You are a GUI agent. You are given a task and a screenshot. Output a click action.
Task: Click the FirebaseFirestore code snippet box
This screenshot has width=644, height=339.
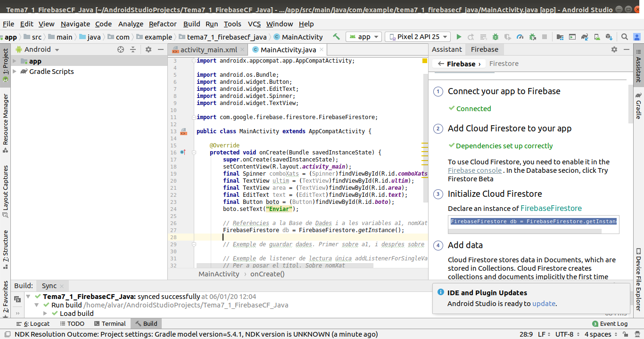pyautogui.click(x=533, y=221)
